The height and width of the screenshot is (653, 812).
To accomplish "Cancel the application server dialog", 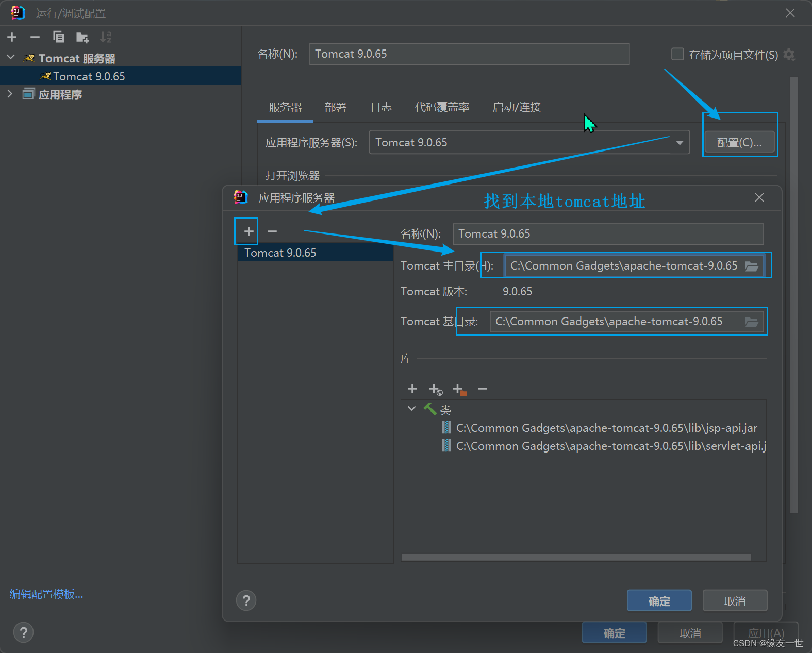I will point(735,600).
